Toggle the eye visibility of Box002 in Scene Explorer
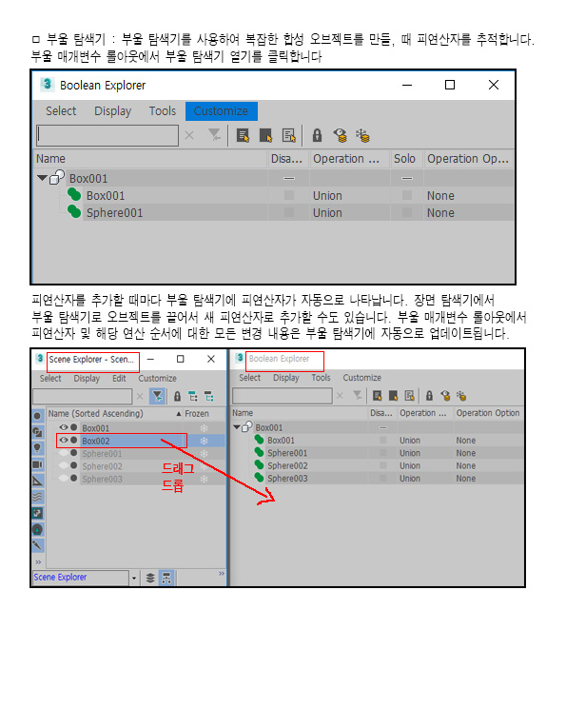Image resolution: width=566 pixels, height=728 pixels. 64,441
